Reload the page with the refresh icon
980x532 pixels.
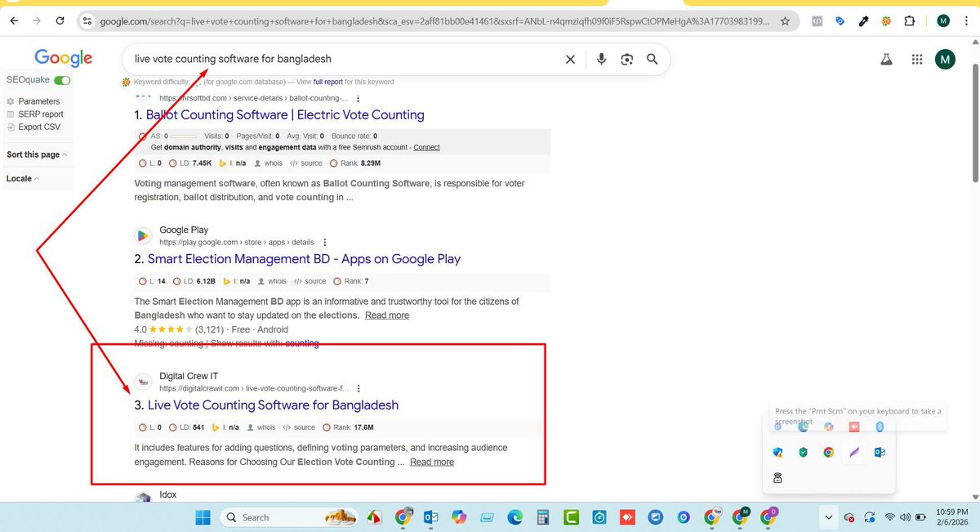pos(62,21)
